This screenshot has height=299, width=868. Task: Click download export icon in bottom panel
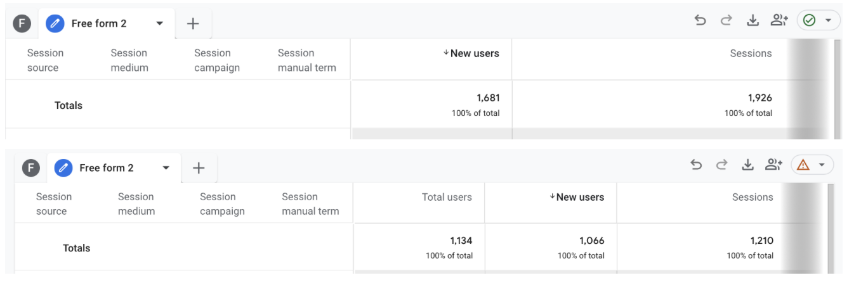(x=748, y=165)
